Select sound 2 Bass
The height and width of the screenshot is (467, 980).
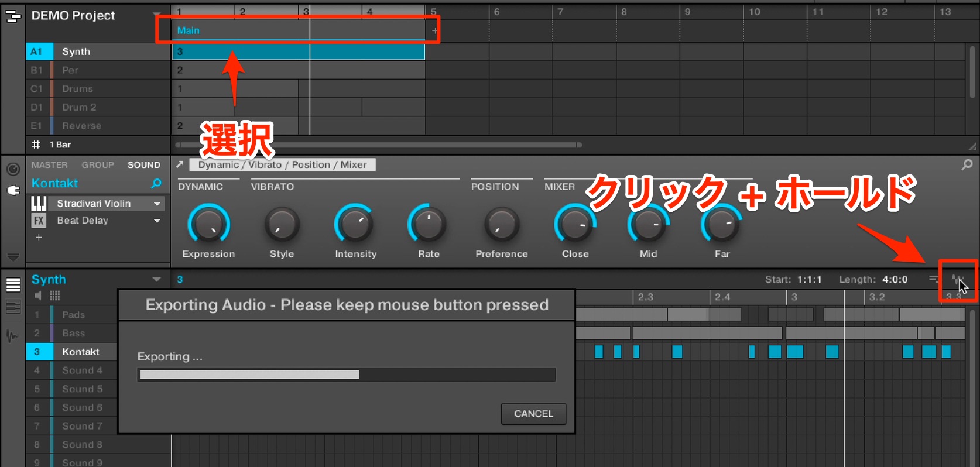tap(72, 334)
